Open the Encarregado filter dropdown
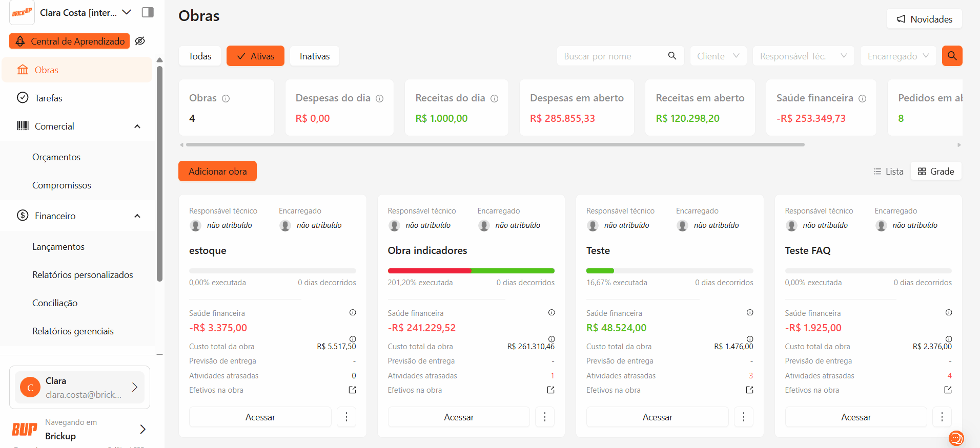Screen dimensions: 980x448 point(898,56)
